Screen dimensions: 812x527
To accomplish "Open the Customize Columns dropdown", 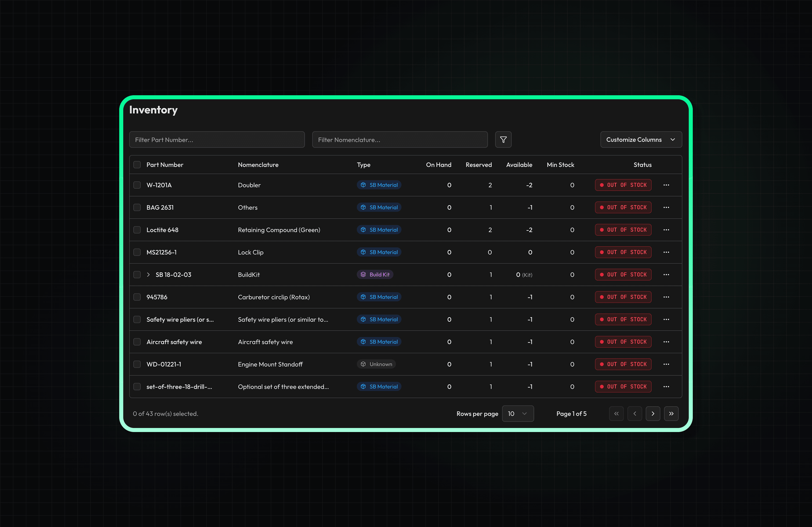I will click(641, 140).
